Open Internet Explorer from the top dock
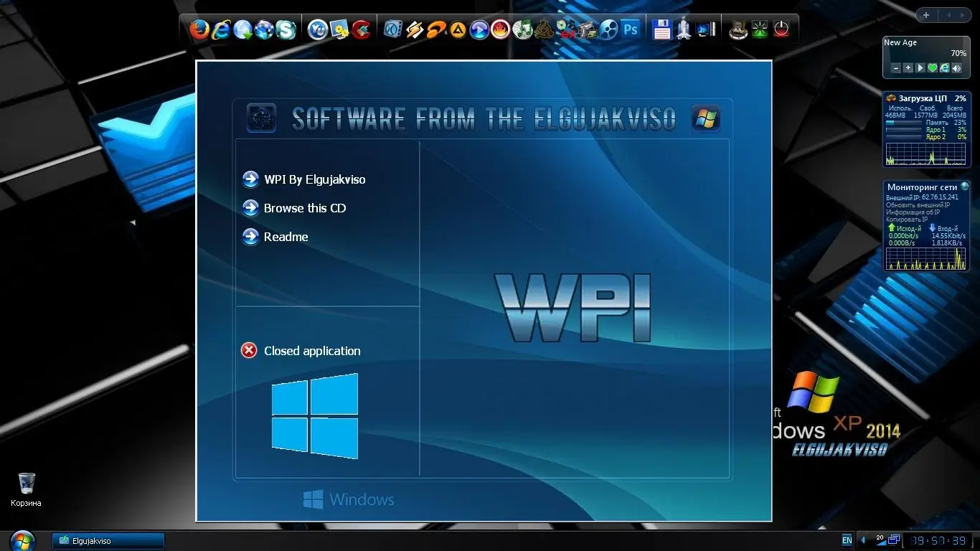 coord(222,29)
